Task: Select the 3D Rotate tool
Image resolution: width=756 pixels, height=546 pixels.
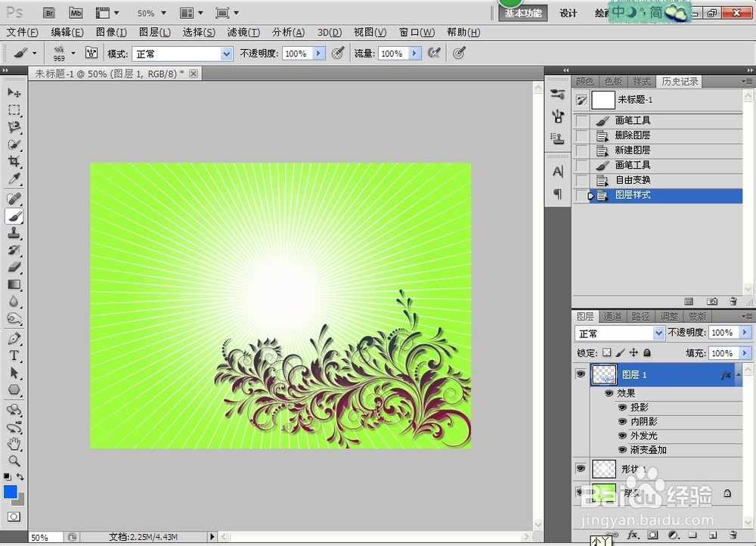Action: [14, 410]
